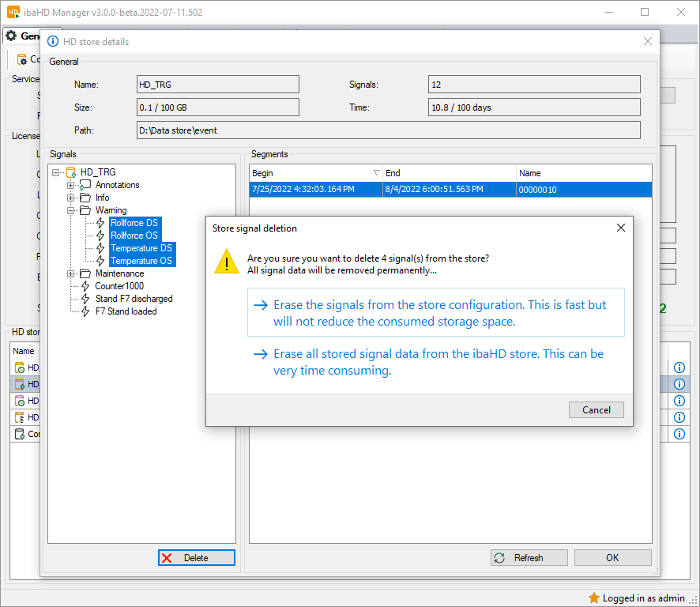Click the Temperature DS signal lightning icon
This screenshot has width=700, height=607.
pyautogui.click(x=100, y=248)
